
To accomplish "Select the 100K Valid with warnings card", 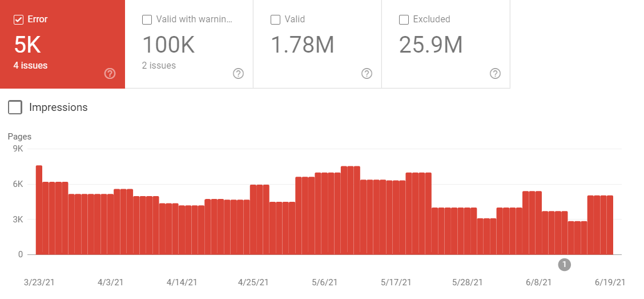I will coord(188,45).
